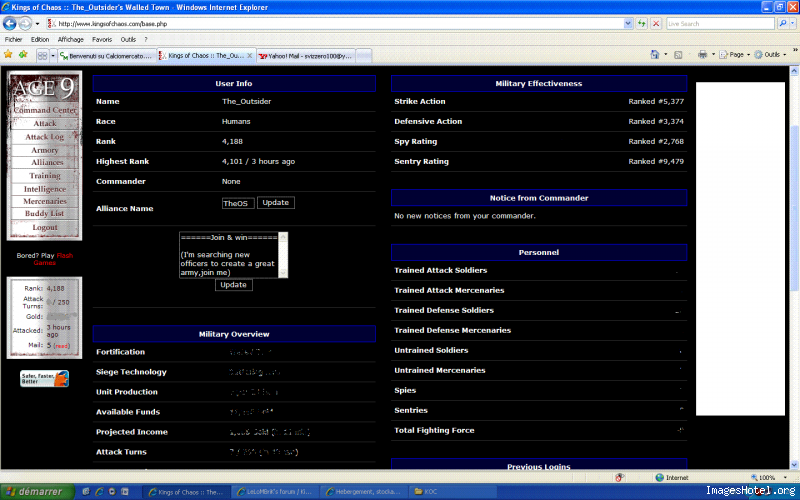Switch to the Yahoo! Mail tab
Image resolution: width=800 pixels, height=500 pixels.
point(305,56)
